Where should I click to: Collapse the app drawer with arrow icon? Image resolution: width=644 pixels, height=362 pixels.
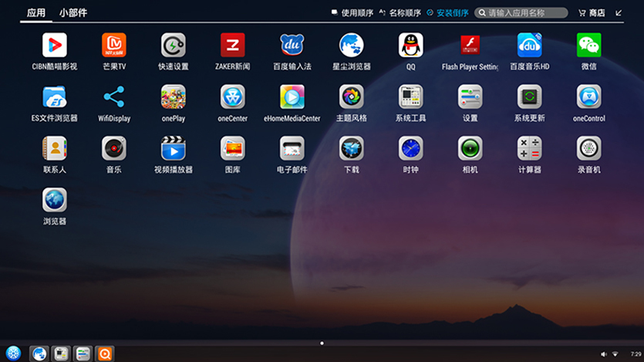(x=619, y=13)
